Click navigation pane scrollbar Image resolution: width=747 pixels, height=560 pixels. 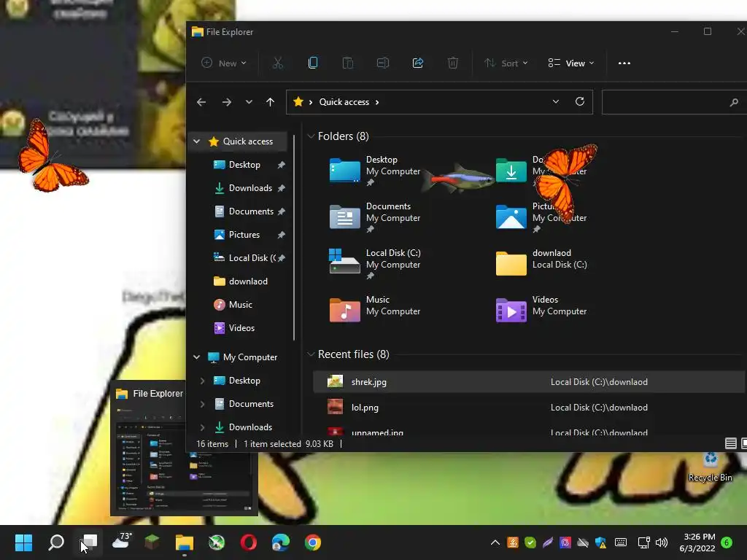[295, 238]
